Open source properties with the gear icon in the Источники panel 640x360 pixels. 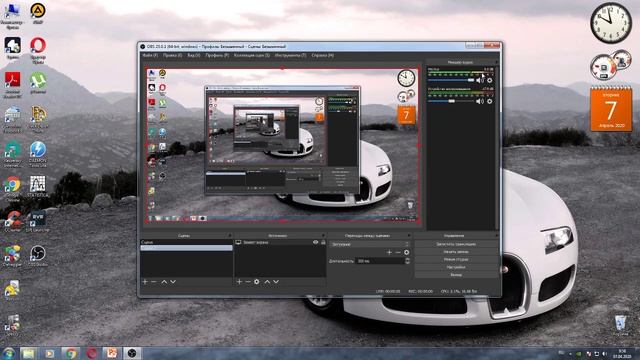(256, 282)
